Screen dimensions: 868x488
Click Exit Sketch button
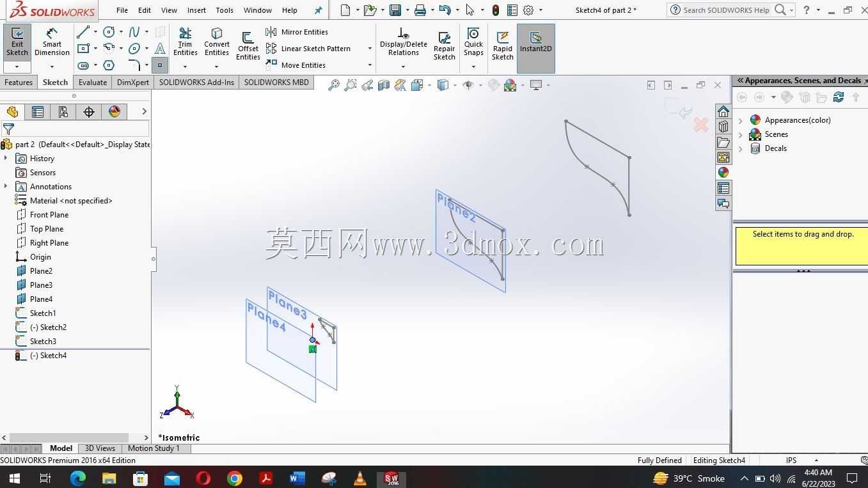pos(17,42)
